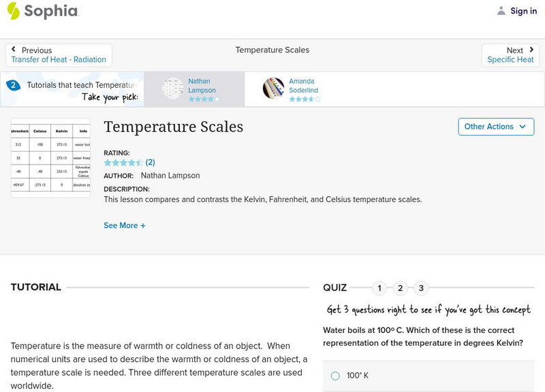Open Transfer of Heat - Radiation link
The image size is (545, 392).
pyautogui.click(x=59, y=60)
